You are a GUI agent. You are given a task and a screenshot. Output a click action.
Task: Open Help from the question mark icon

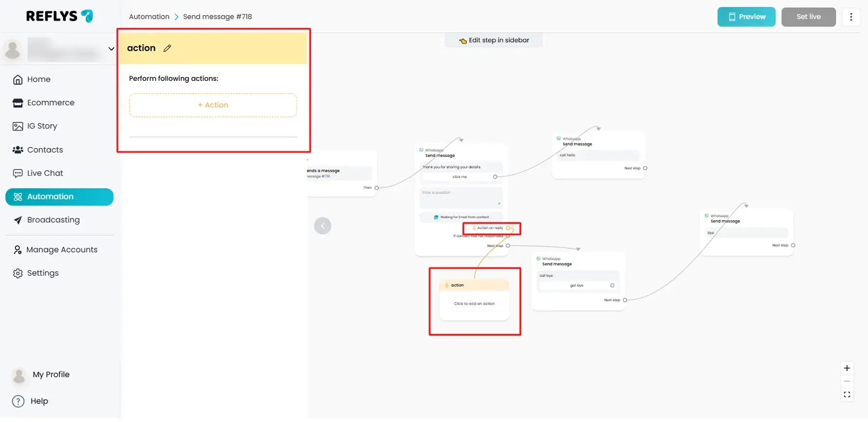[x=18, y=401]
